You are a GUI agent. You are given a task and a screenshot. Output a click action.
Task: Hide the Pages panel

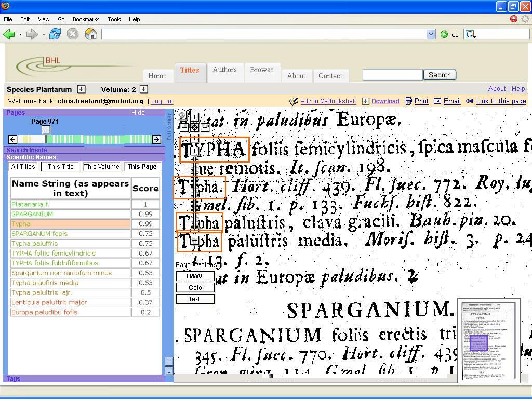[x=138, y=113]
